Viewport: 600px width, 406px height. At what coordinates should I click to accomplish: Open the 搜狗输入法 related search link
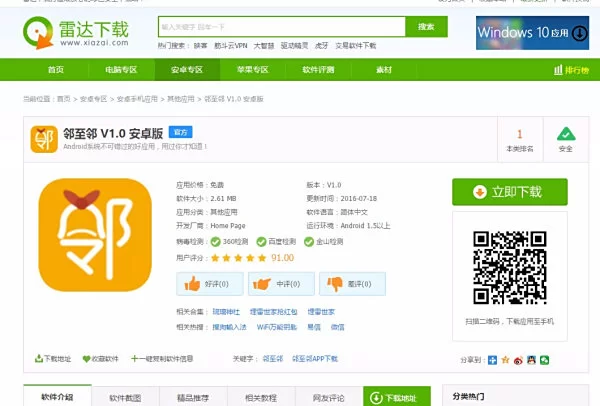(229, 327)
